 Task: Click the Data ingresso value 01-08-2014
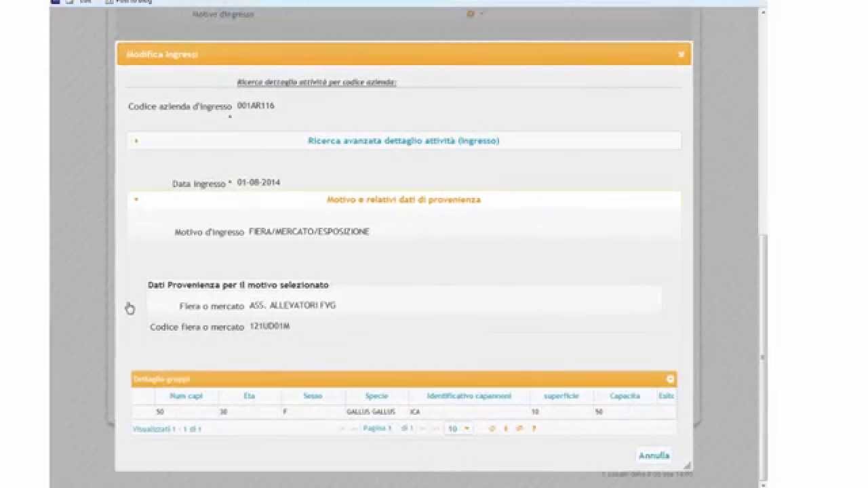[258, 182]
